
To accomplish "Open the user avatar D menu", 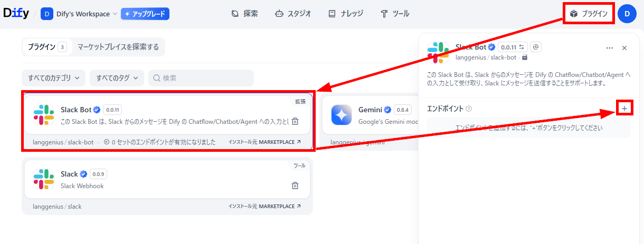I will click(627, 14).
